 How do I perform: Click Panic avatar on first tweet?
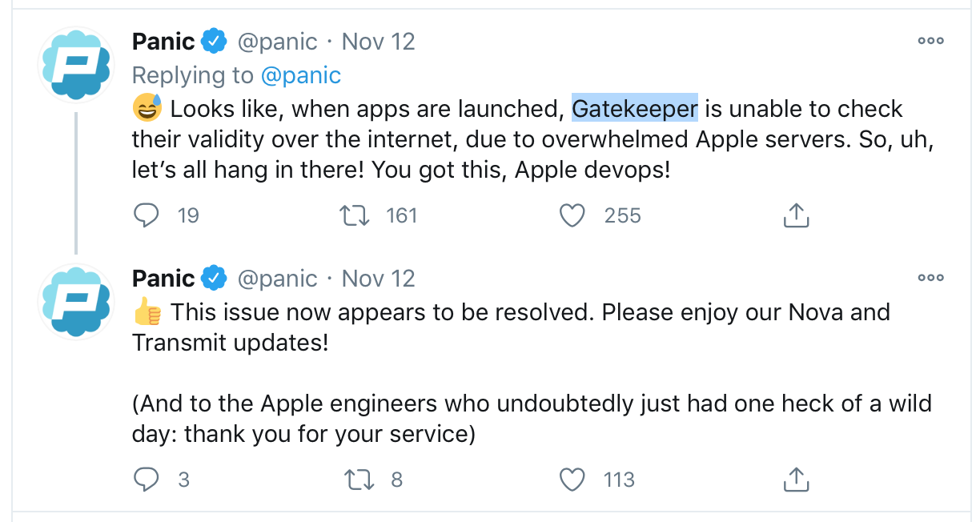(x=76, y=64)
